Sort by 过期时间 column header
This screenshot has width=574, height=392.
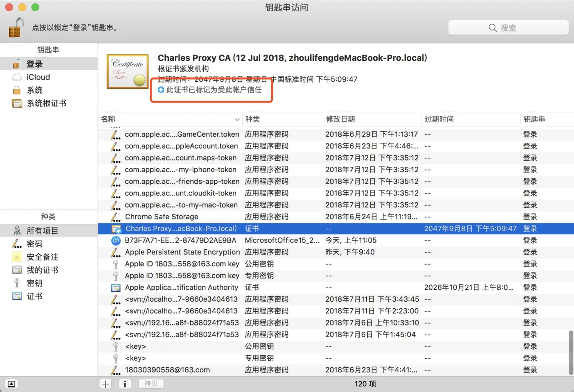point(471,119)
